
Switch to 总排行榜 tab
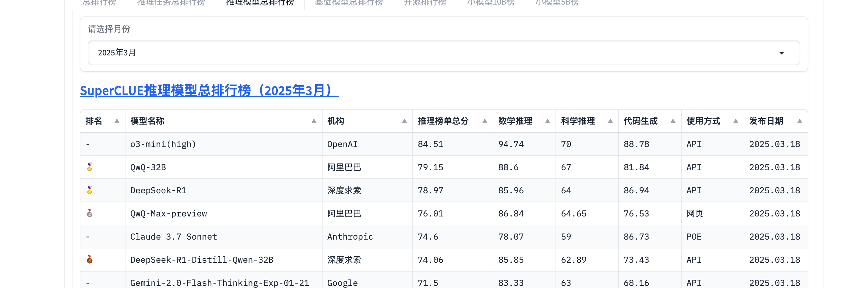(99, 3)
